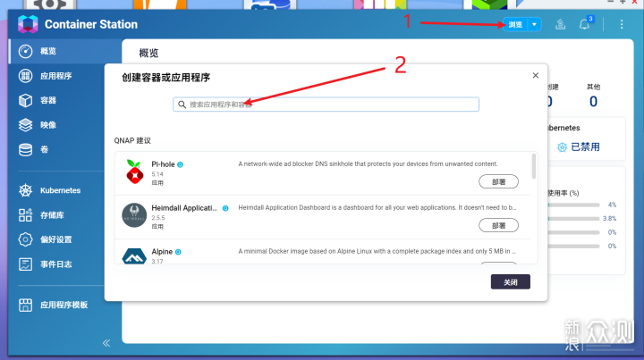644x360 pixels.
Task: Click the search applications and containers field
Action: pyautogui.click(x=326, y=105)
